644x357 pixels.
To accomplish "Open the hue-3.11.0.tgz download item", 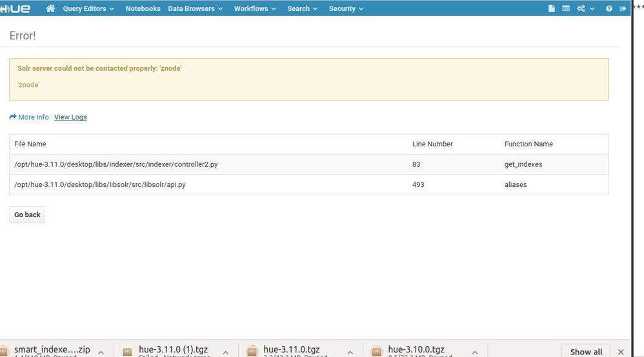I will [288, 351].
